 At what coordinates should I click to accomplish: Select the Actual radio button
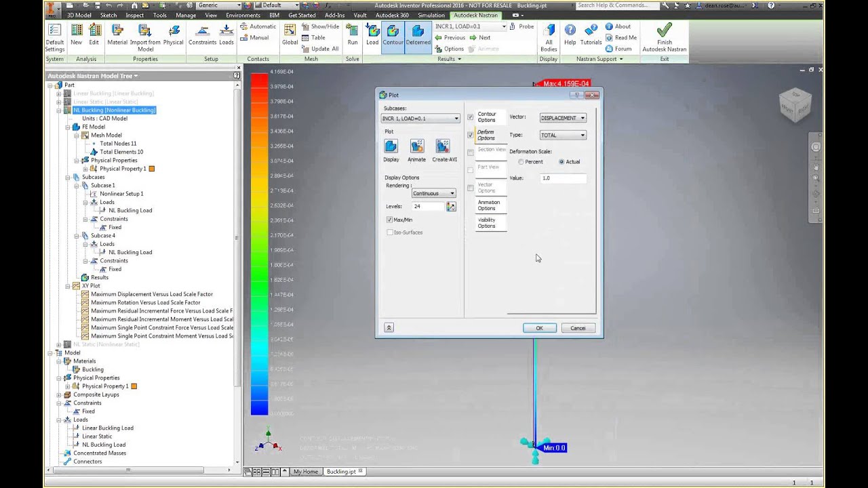561,162
